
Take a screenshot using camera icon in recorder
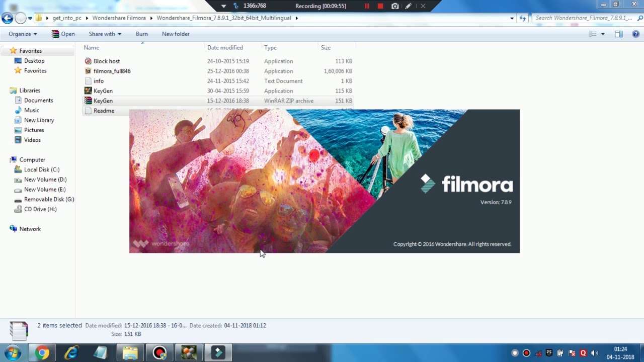395,6
